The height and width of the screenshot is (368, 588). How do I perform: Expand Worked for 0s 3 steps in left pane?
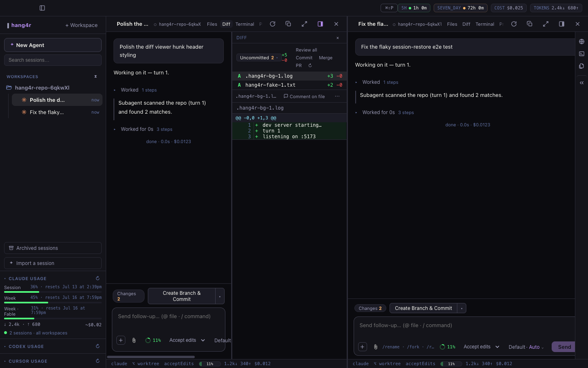pyautogui.click(x=143, y=129)
